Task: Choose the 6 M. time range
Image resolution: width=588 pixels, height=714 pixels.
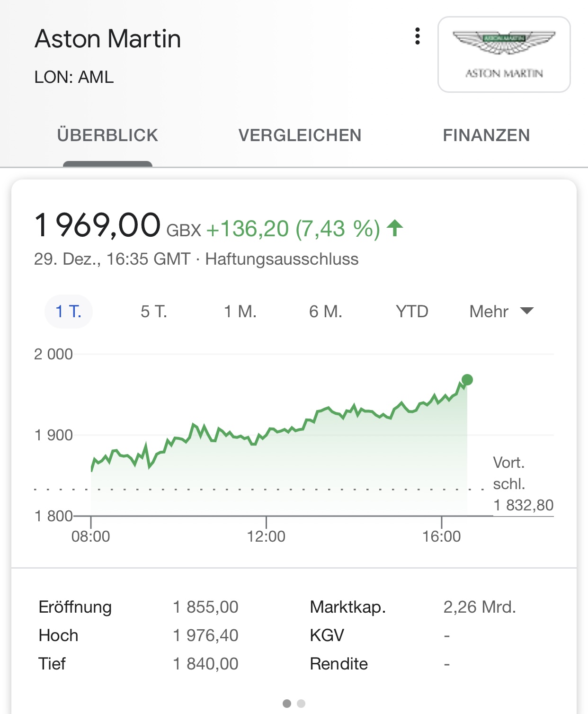Action: [326, 312]
